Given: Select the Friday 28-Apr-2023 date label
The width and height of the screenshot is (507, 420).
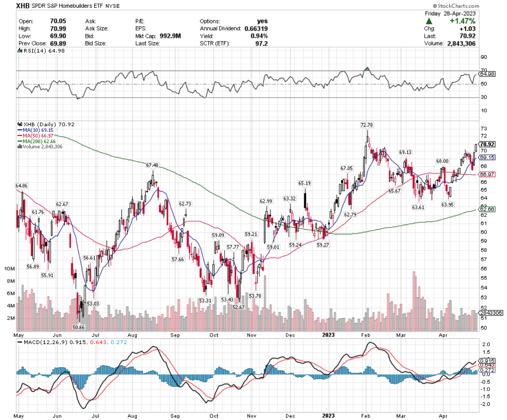Looking at the screenshot, I should click(x=450, y=14).
